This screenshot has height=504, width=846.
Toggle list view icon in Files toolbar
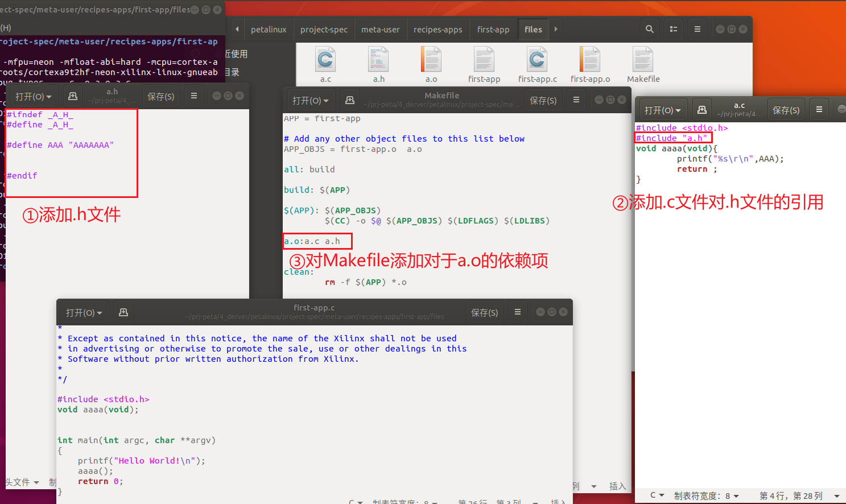(x=674, y=29)
